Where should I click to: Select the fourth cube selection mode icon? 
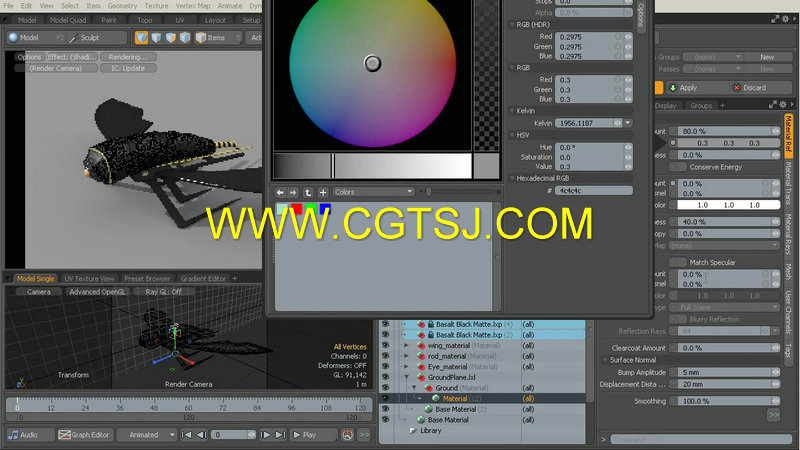click(x=185, y=37)
